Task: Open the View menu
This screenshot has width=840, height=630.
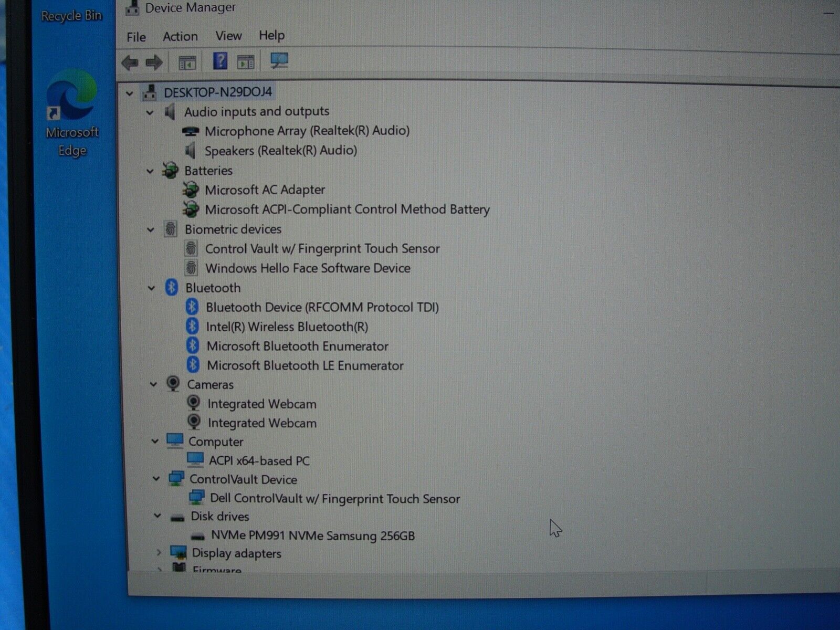Action: coord(228,36)
